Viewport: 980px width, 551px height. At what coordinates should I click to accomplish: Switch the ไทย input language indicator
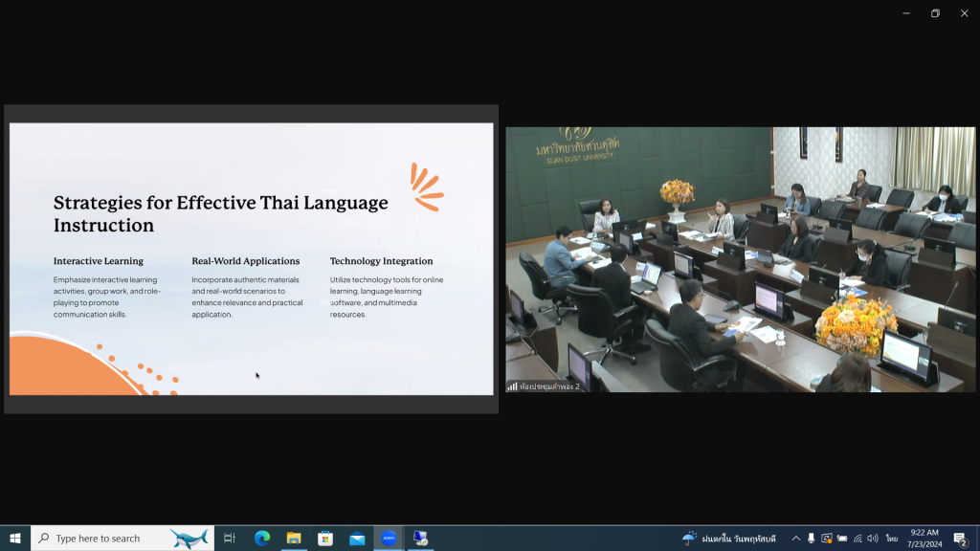[892, 539]
